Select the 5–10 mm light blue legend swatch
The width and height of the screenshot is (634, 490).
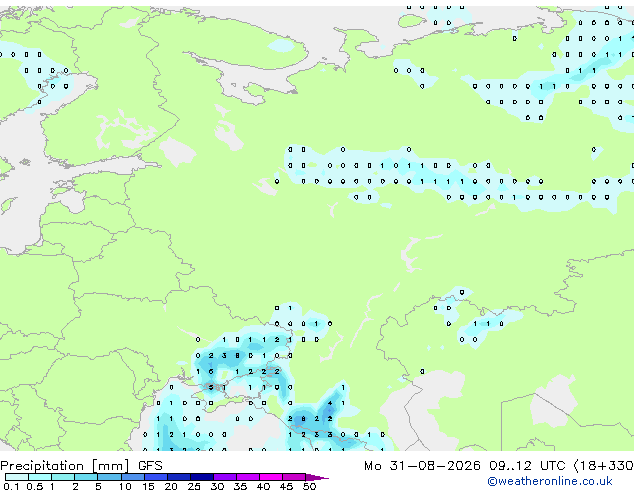pyautogui.click(x=109, y=477)
